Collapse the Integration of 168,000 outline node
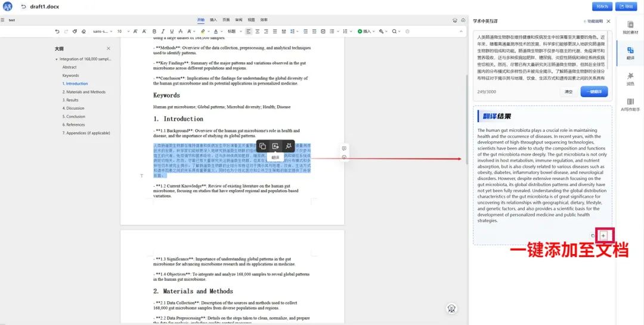The image size is (644, 325). point(56,59)
